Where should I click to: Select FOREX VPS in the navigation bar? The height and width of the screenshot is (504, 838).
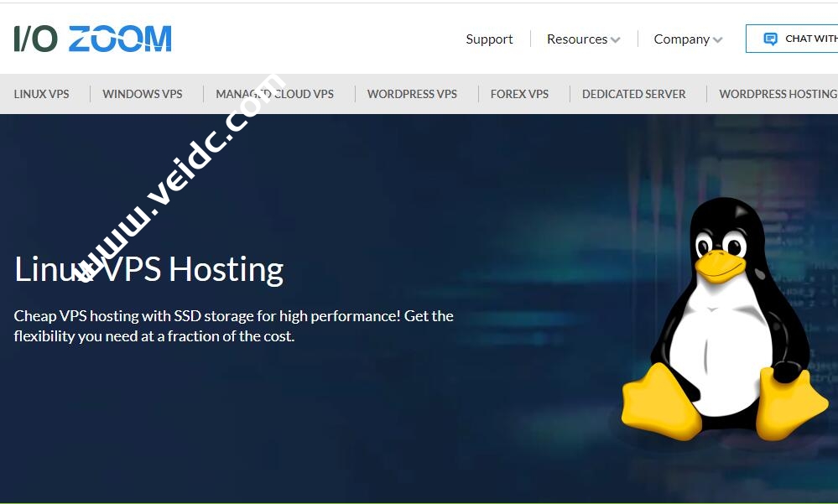[x=519, y=94]
